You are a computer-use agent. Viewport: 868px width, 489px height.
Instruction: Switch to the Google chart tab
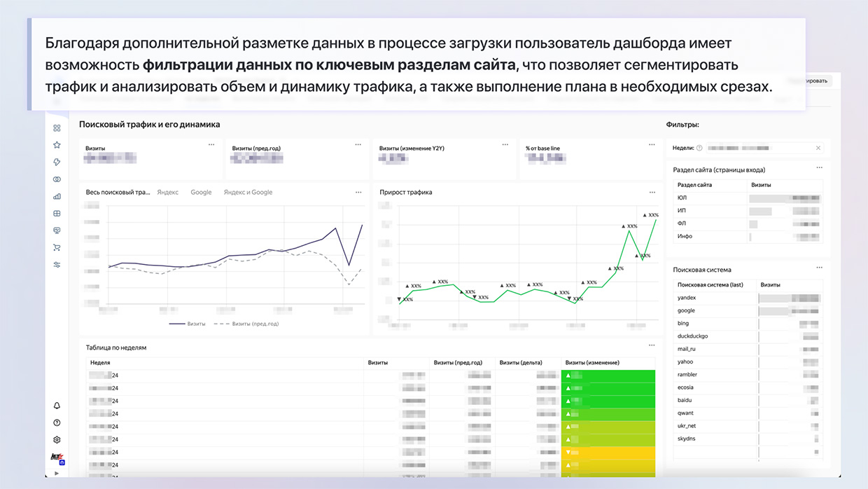pos(201,192)
